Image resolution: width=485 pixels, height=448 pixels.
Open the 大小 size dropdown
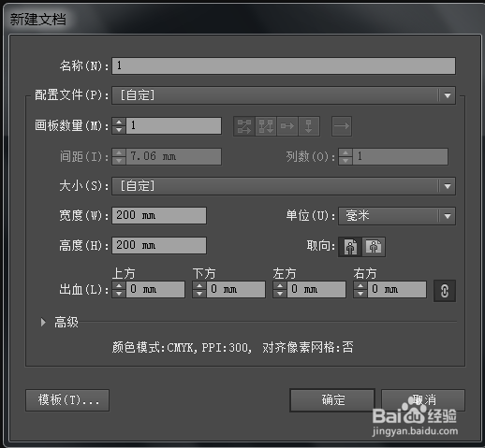coord(284,186)
